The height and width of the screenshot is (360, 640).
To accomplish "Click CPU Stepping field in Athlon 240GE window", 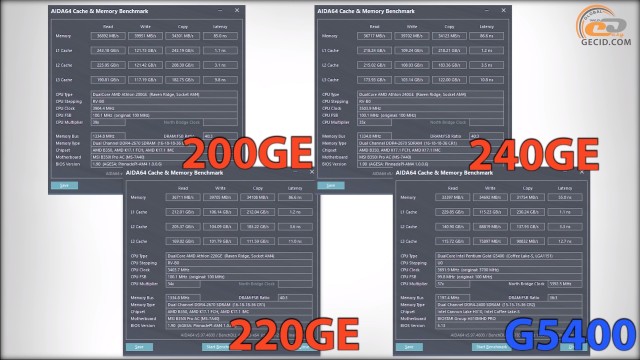I will (x=430, y=101).
